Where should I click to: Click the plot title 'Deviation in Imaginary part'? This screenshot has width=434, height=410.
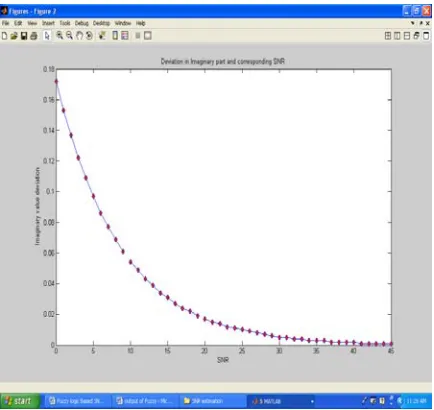(x=223, y=61)
